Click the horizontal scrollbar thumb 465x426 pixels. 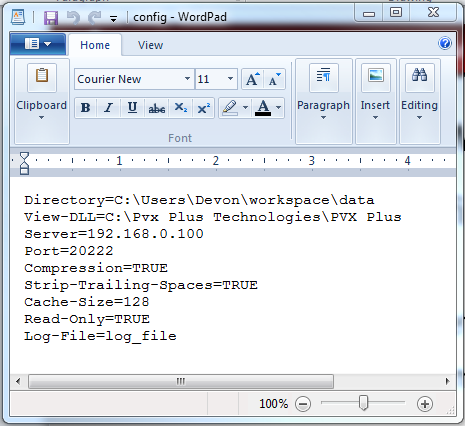[181, 381]
